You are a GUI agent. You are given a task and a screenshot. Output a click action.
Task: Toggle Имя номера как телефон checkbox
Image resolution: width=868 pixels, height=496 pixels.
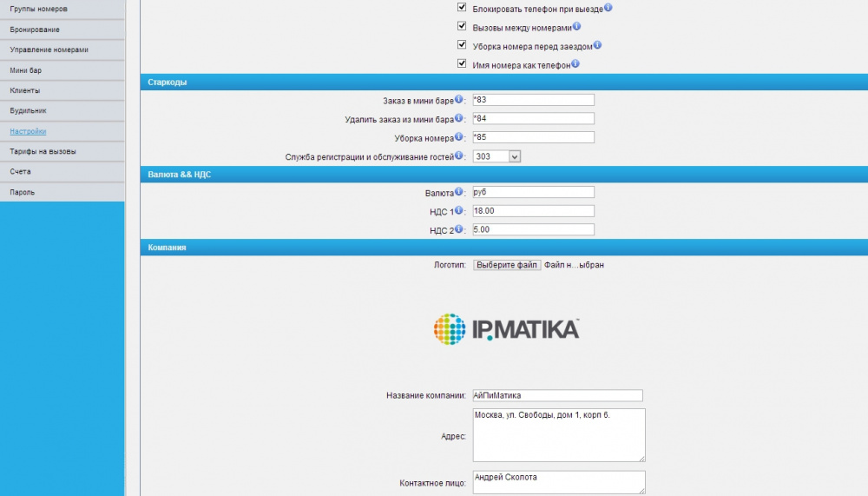(x=462, y=63)
